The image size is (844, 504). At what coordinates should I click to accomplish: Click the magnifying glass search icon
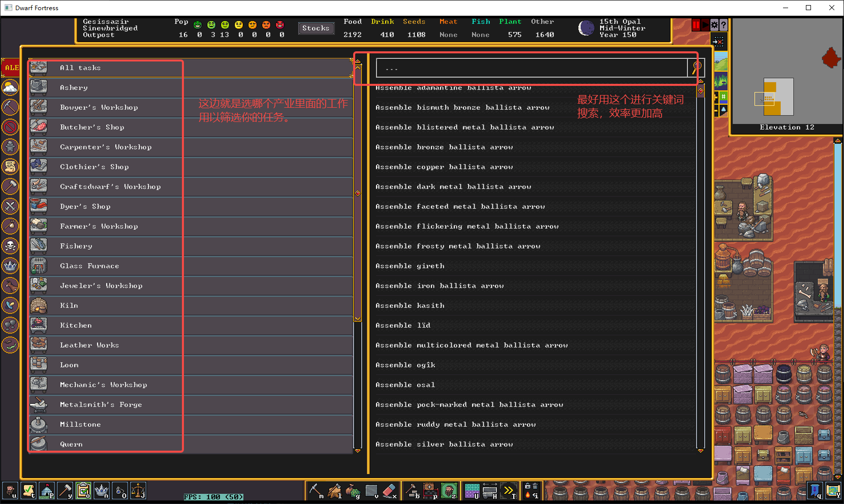click(x=696, y=68)
